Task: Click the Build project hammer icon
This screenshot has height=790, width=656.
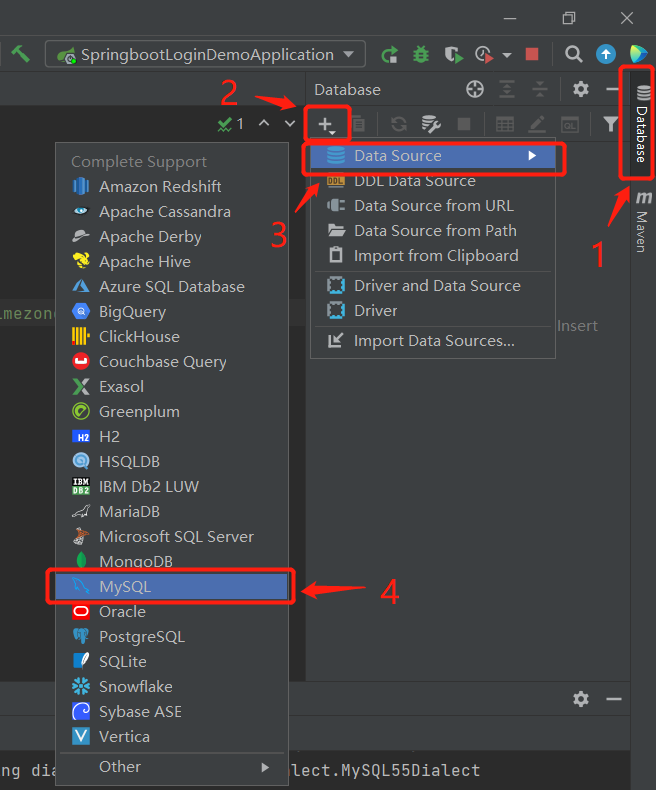Action: [x=21, y=53]
